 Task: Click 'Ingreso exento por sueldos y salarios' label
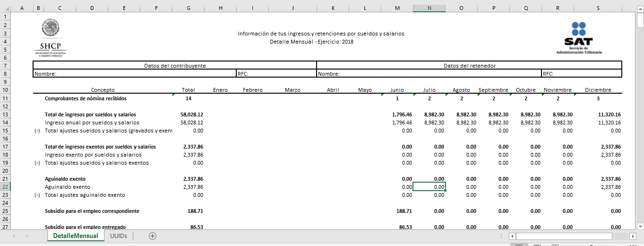(93, 155)
